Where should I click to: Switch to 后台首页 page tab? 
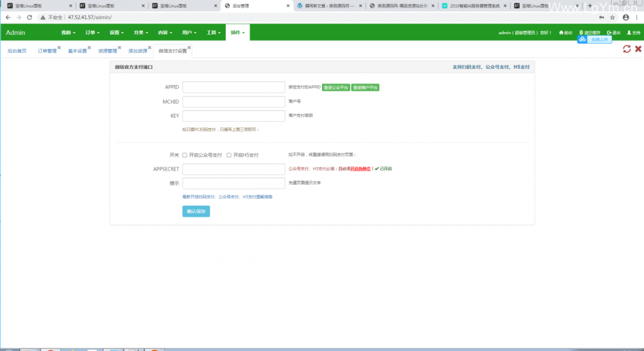[x=17, y=51]
